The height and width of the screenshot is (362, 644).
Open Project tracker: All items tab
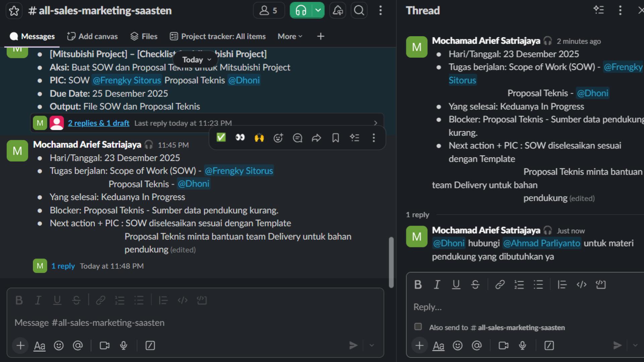218,36
